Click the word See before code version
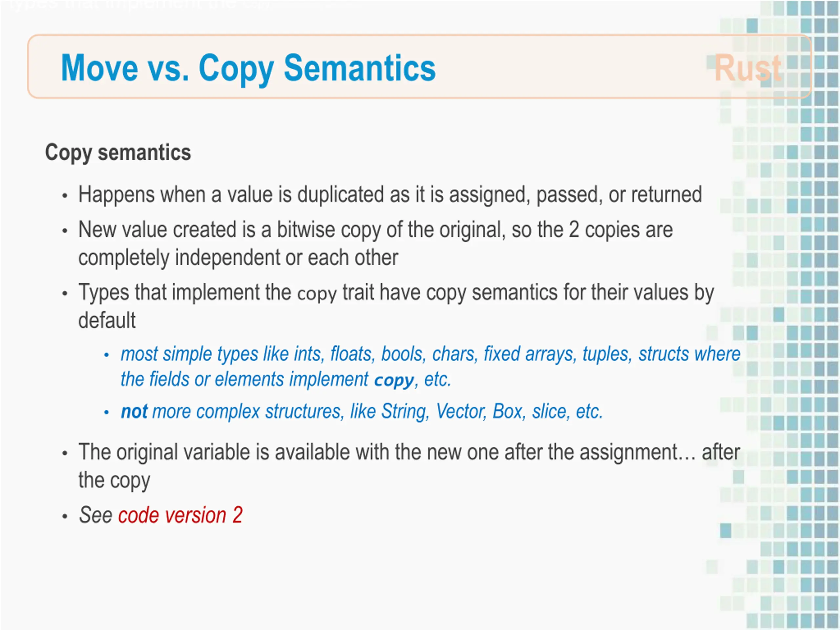The height and width of the screenshot is (630, 840). pyautogui.click(x=96, y=515)
